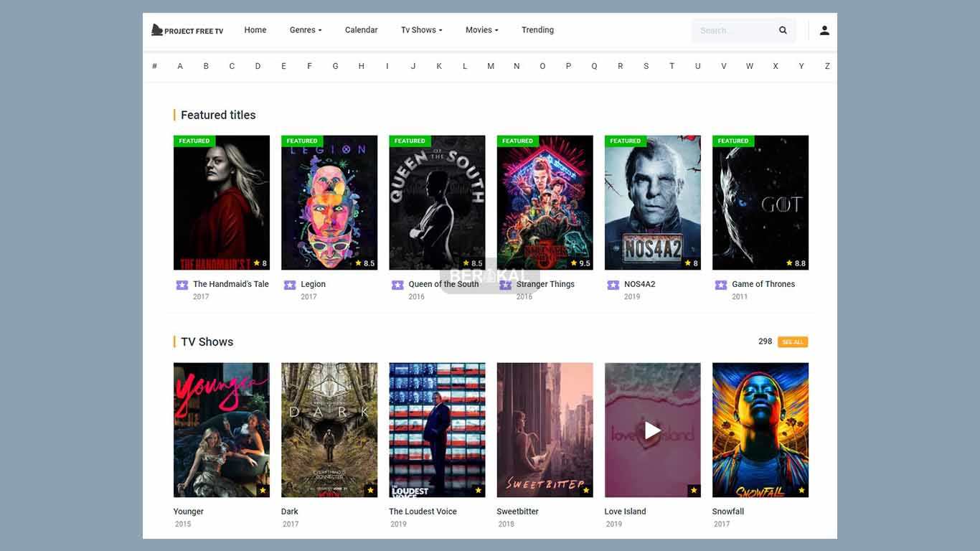Click The Loudest Voice title text
980x551 pixels.
pos(423,512)
